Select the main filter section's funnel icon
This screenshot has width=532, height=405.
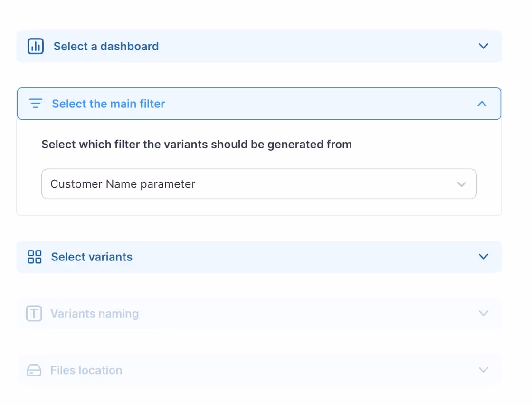pyautogui.click(x=35, y=104)
